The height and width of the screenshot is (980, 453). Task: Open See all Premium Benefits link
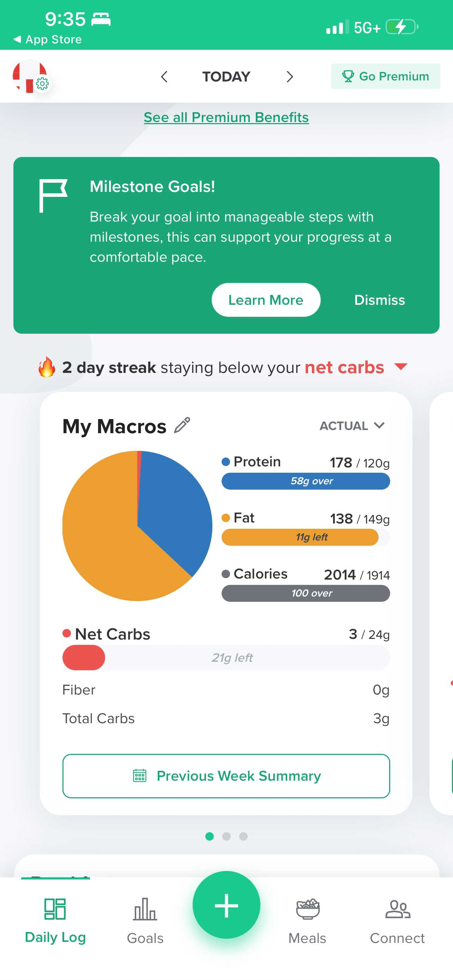coord(226,117)
